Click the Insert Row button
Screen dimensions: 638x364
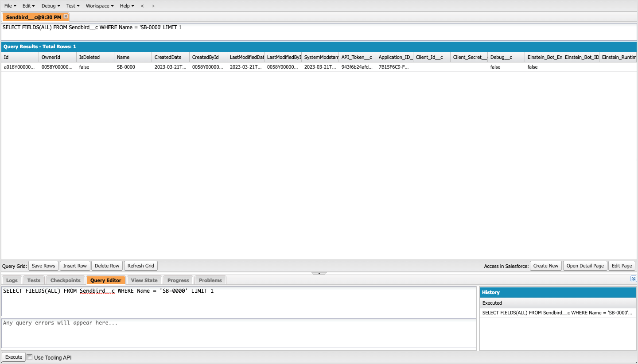75,266
